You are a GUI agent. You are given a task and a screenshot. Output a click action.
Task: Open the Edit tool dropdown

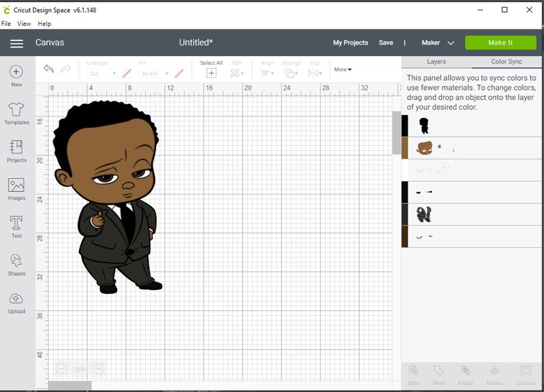pos(237,73)
